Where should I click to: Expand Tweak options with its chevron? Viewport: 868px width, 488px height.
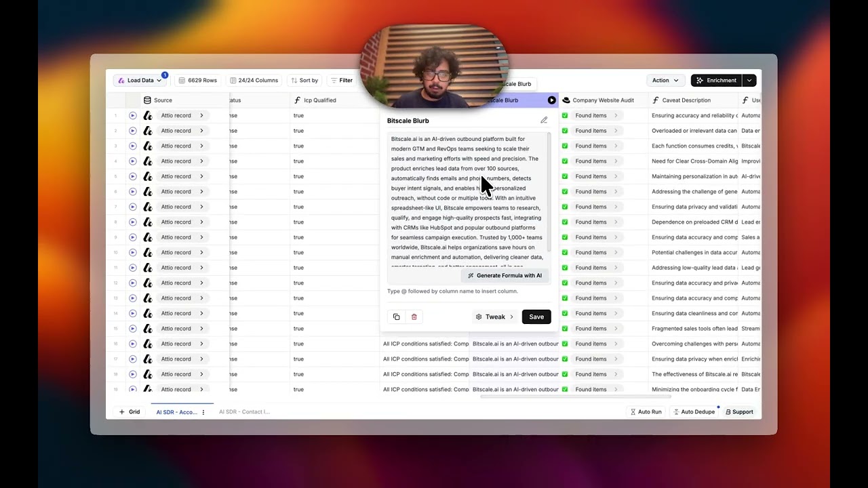tap(511, 317)
